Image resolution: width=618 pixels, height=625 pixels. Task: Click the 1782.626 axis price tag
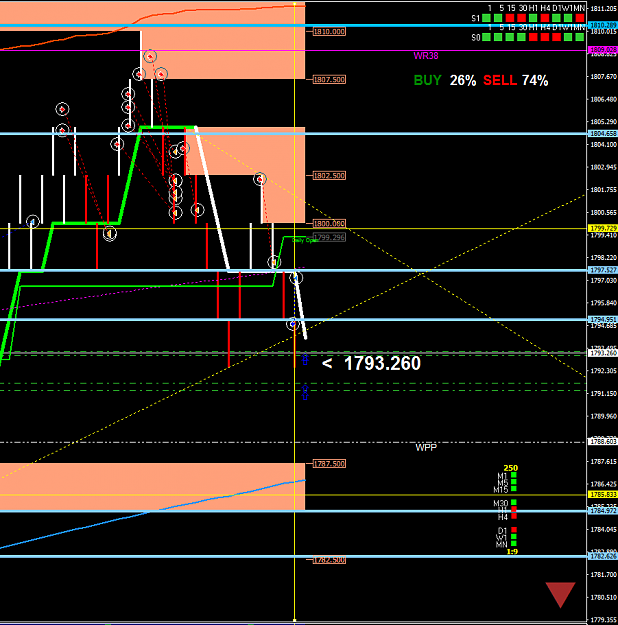point(603,556)
